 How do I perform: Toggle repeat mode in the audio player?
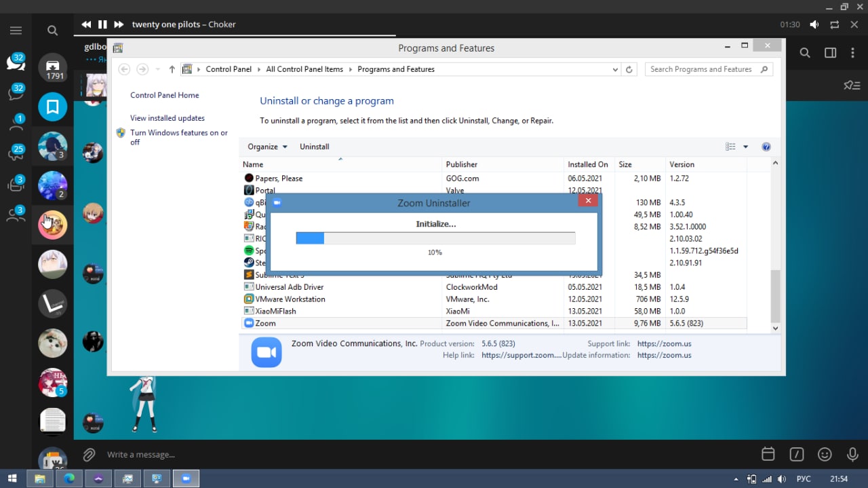point(835,24)
